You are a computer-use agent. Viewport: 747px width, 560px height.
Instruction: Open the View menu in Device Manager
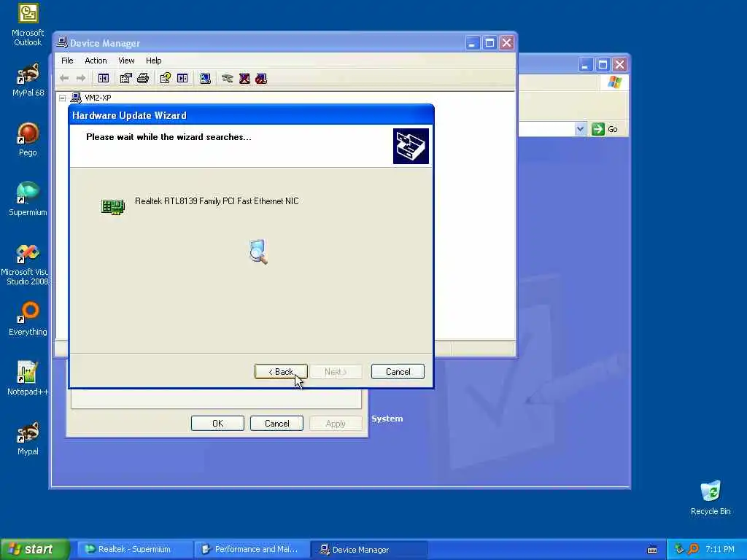[x=126, y=61]
